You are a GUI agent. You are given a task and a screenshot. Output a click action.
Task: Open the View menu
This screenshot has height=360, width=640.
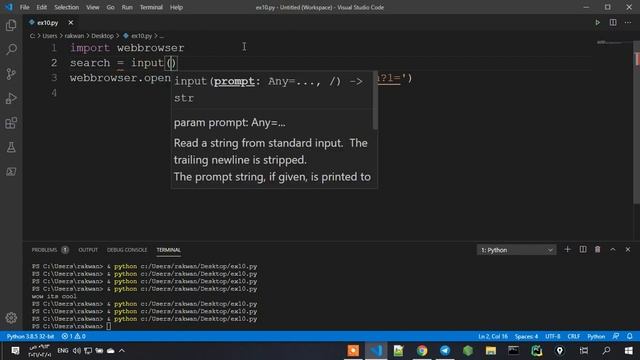click(x=93, y=7)
